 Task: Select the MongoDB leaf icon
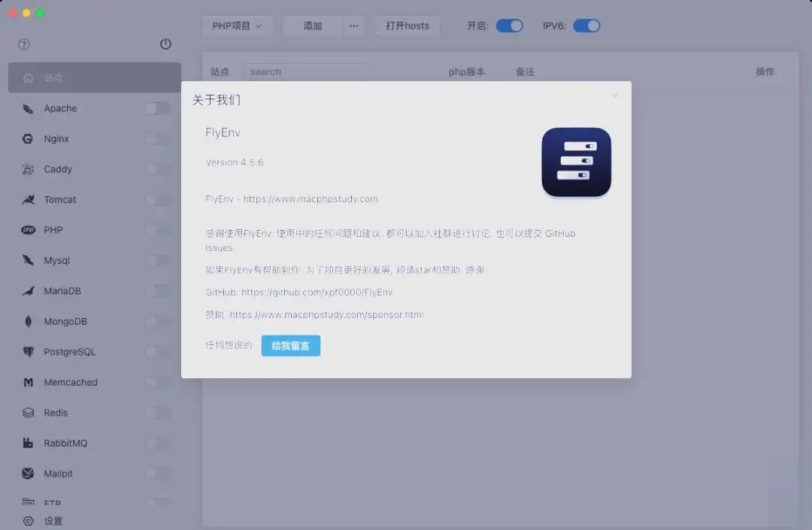[28, 322]
